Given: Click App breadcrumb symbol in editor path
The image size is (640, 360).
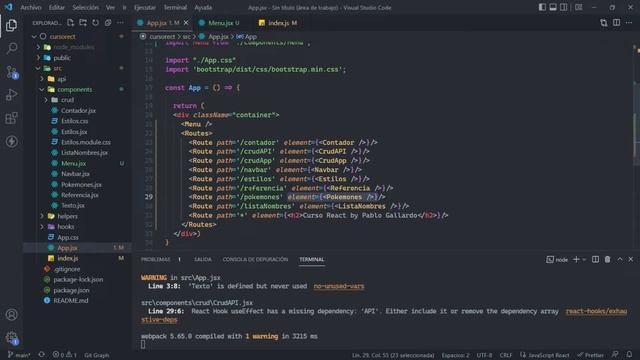Looking at the screenshot, I should coord(247,37).
